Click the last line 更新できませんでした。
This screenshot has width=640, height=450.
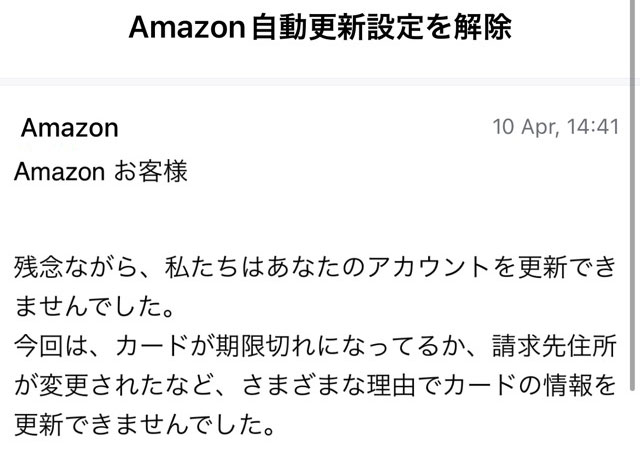pos(144,424)
